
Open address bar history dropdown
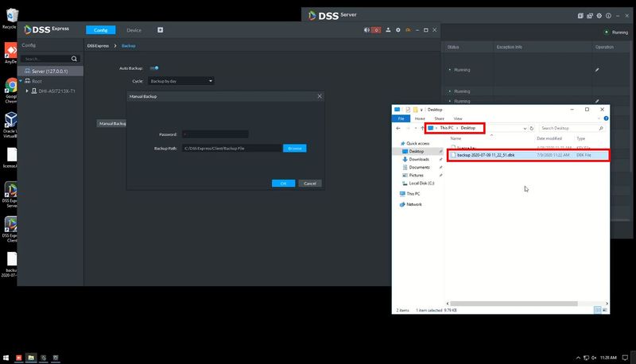click(x=525, y=128)
